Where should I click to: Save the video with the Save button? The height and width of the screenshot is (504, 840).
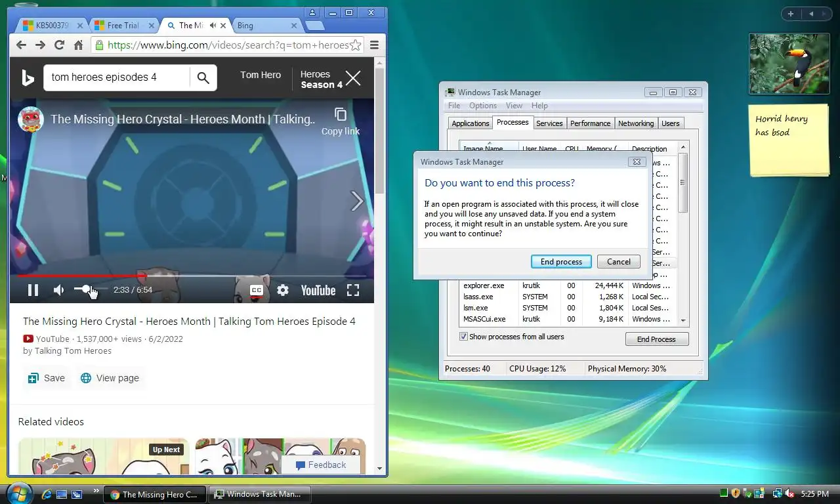[47, 378]
